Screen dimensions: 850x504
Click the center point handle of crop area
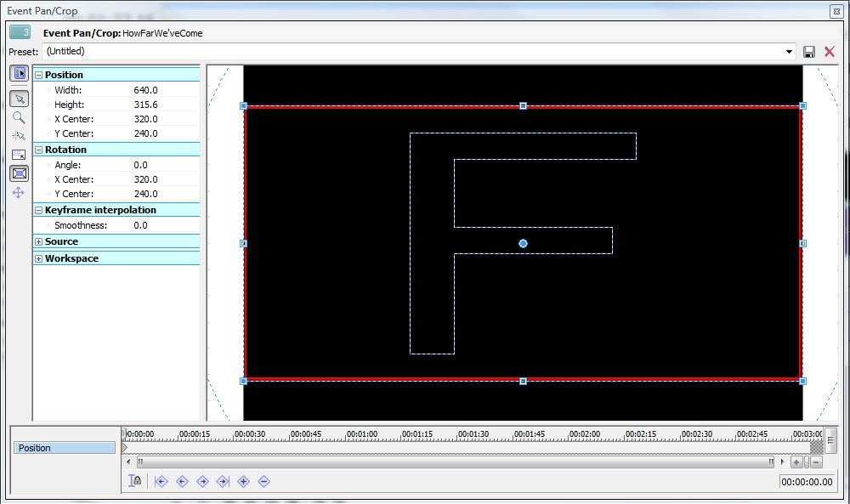click(523, 243)
